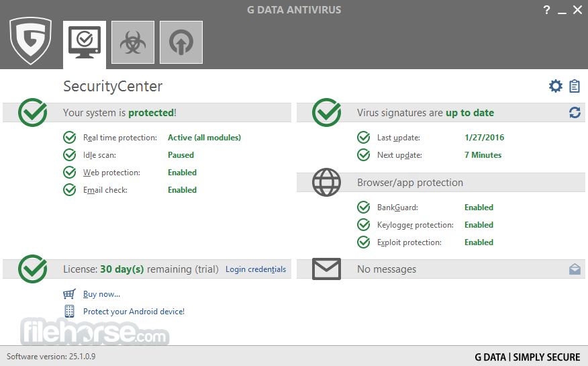Open the help question mark
Image resolution: width=588 pixels, height=366 pixels.
(547, 10)
